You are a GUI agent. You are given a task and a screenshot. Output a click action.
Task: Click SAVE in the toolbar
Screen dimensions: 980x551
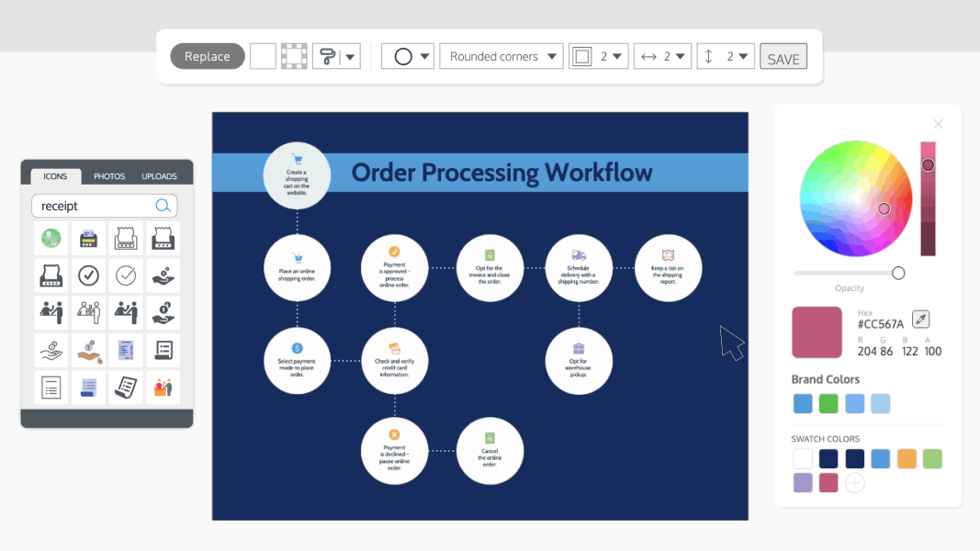pyautogui.click(x=783, y=56)
